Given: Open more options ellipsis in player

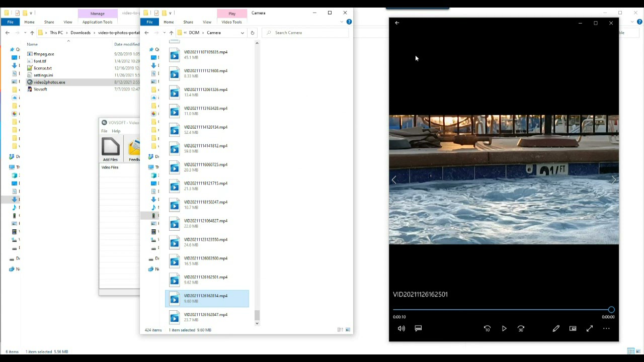Looking at the screenshot, I should (606, 328).
